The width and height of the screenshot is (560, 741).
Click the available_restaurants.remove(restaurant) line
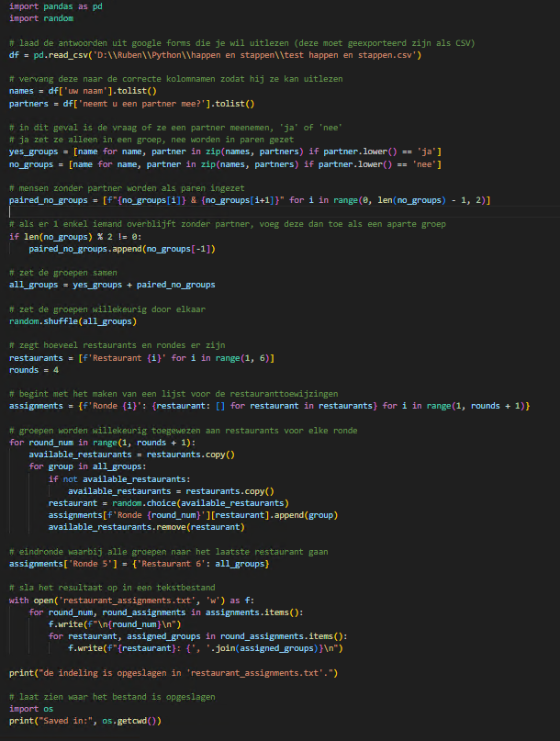[147, 527]
